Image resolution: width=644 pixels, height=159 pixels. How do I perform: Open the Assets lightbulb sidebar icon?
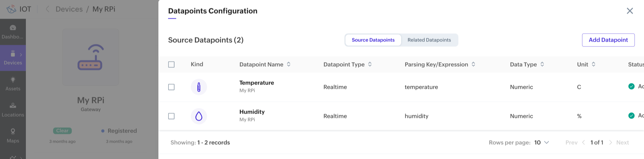(x=13, y=80)
